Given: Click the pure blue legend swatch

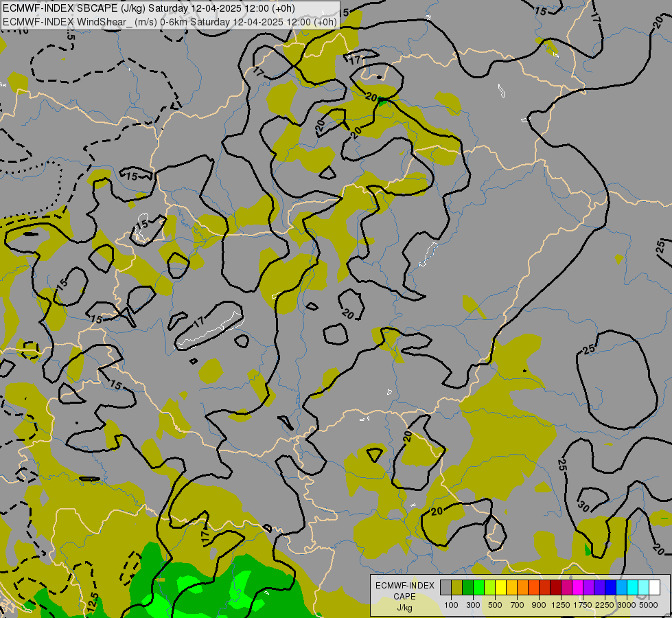Looking at the screenshot, I should coord(611,588).
